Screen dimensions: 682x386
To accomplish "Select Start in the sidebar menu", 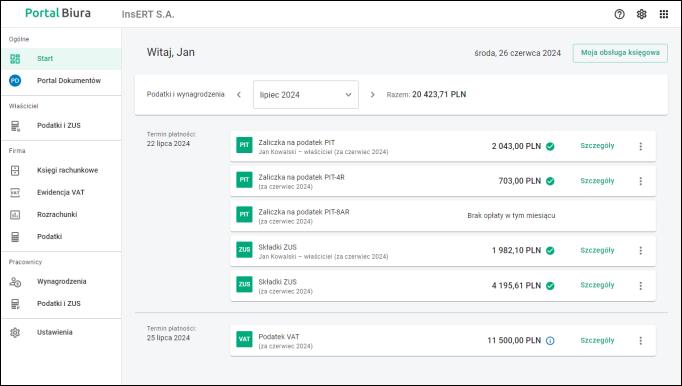I will click(61, 59).
